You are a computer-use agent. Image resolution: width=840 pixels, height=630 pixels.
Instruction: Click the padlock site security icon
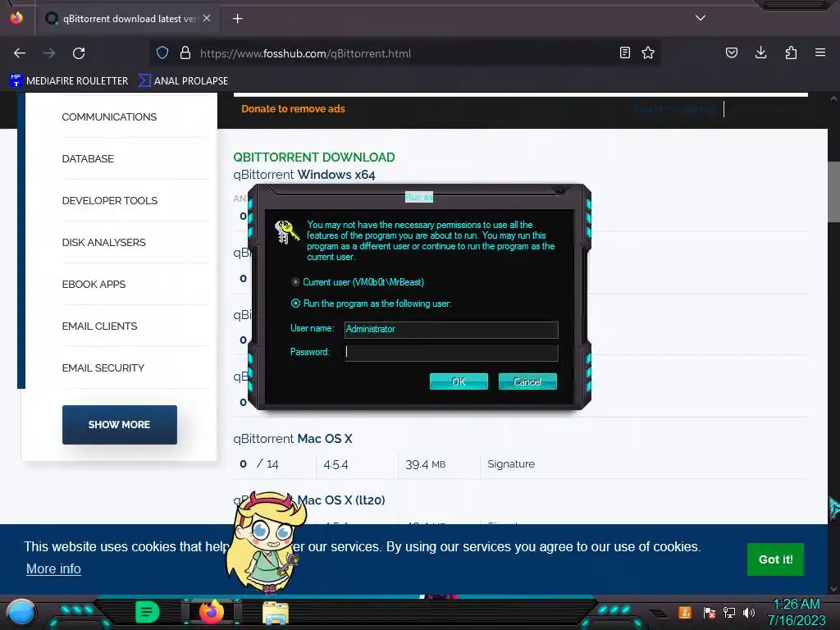pyautogui.click(x=185, y=52)
